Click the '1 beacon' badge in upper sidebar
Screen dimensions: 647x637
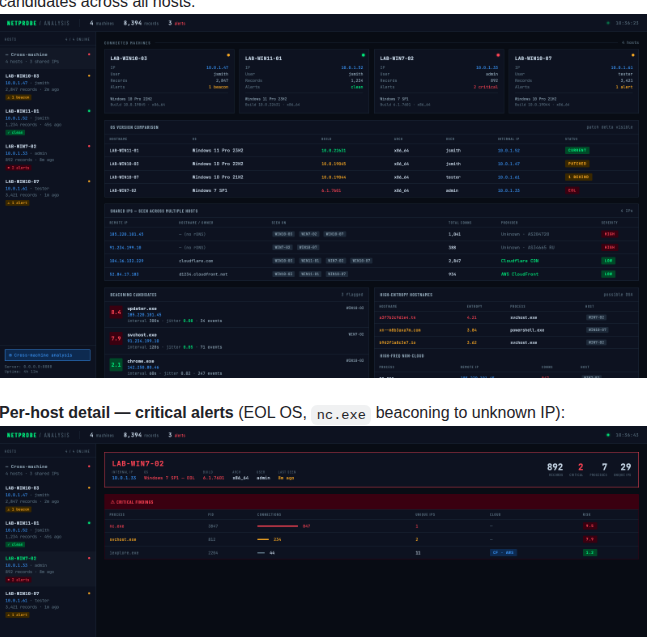[x=18, y=97]
